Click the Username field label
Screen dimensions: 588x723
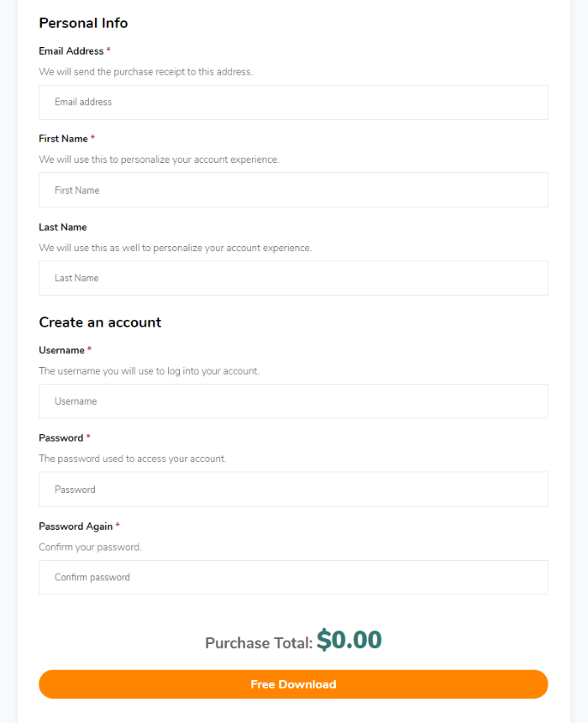click(61, 350)
